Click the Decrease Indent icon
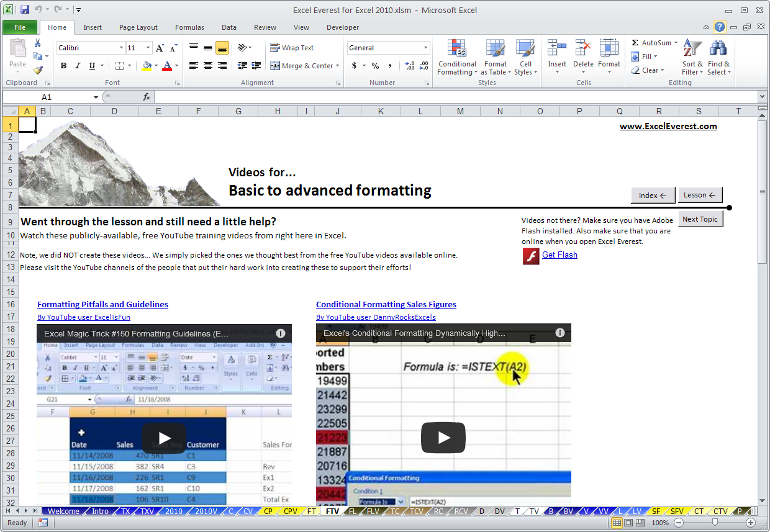 tap(242, 65)
